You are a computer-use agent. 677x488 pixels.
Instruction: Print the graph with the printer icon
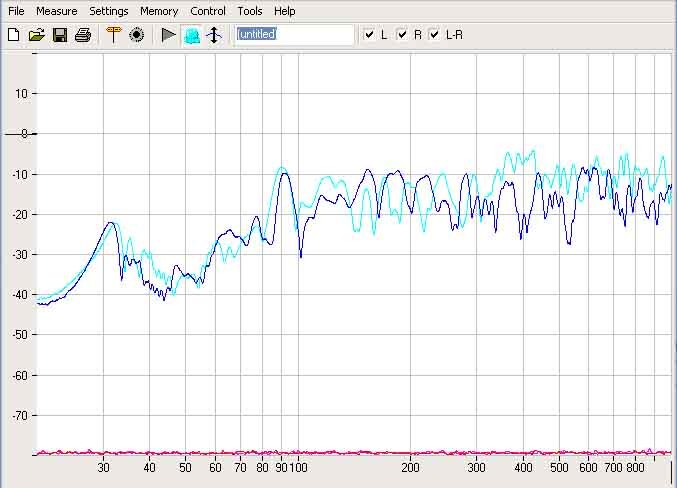[83, 35]
